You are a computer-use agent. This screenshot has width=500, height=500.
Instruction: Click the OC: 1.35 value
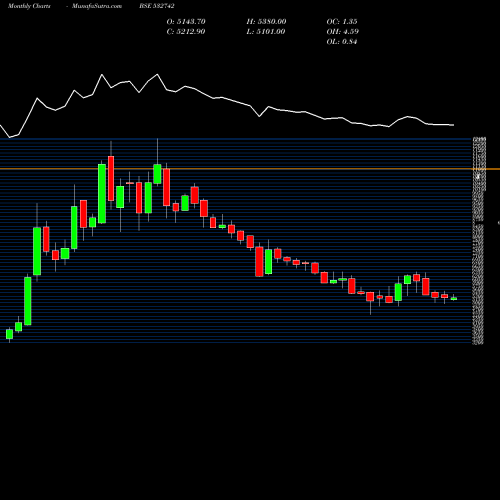click(x=342, y=21)
